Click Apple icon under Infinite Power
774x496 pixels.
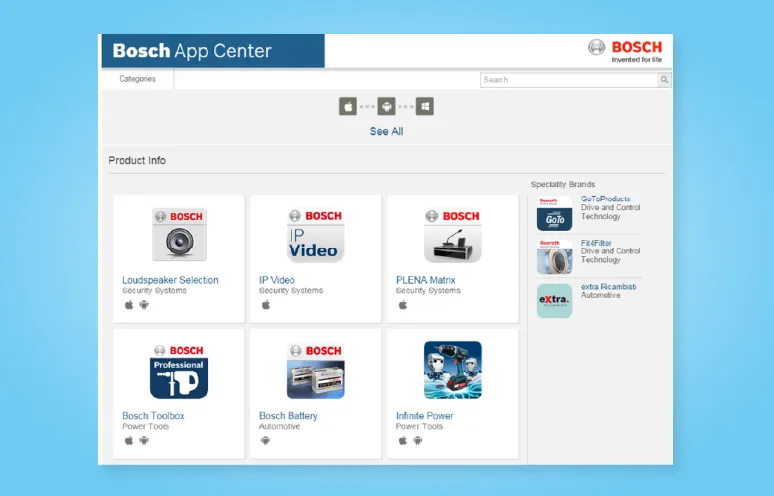tap(403, 440)
